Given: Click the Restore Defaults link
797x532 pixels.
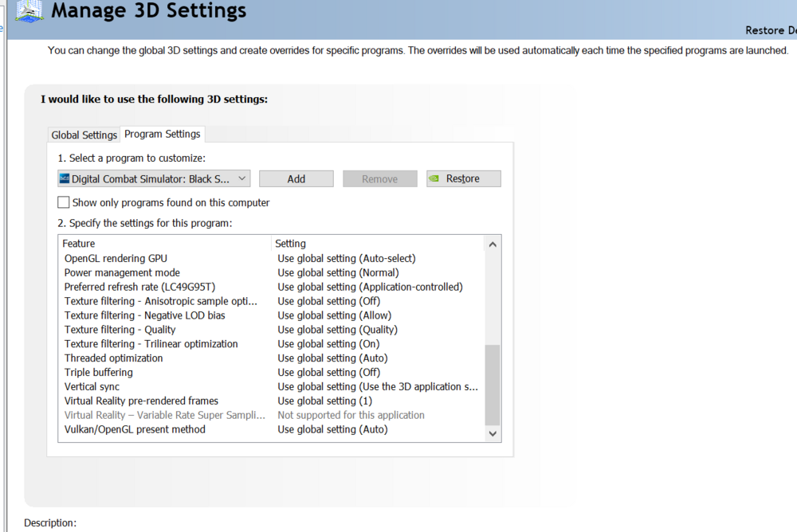Looking at the screenshot, I should click(771, 30).
